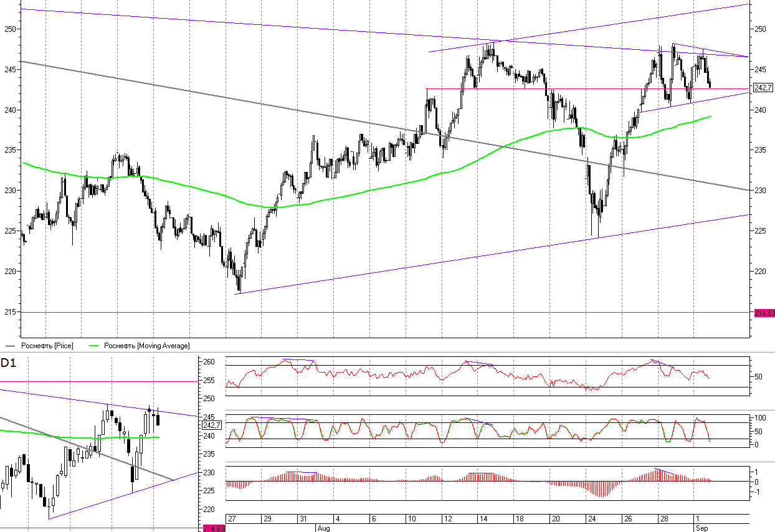The height and width of the screenshot is (532, 775).
Task: Click the Роснефть [Price] legend entry
Action: tap(47, 346)
